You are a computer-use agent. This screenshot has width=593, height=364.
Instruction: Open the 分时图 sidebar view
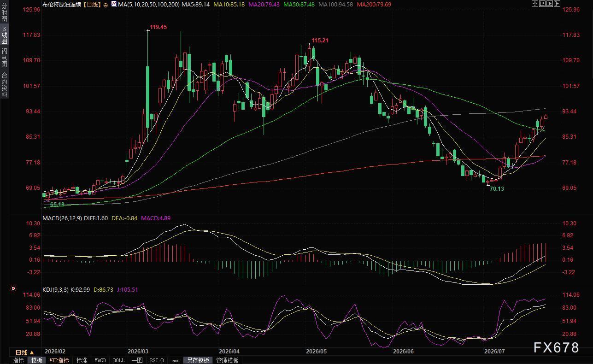(x=4, y=13)
